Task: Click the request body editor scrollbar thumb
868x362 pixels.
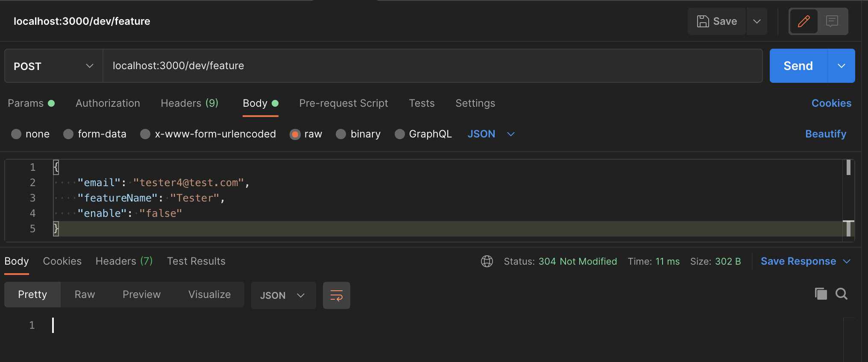Action: point(848,167)
